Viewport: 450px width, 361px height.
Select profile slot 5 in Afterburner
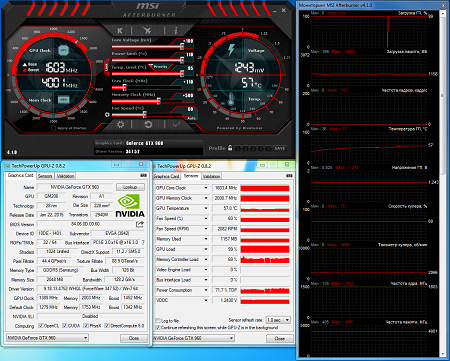coord(268,148)
